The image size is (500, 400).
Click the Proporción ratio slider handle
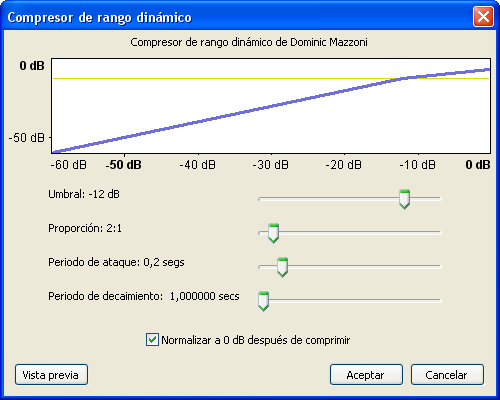(273, 233)
